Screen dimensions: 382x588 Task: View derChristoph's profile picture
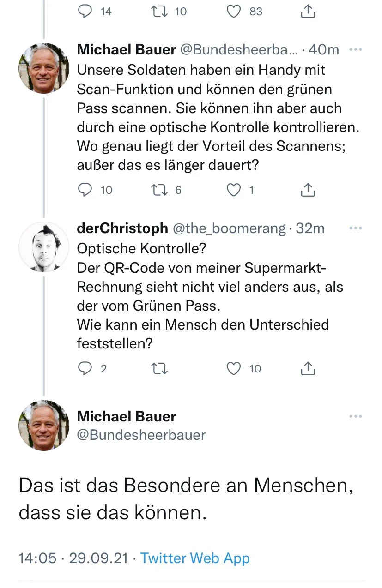point(44,247)
